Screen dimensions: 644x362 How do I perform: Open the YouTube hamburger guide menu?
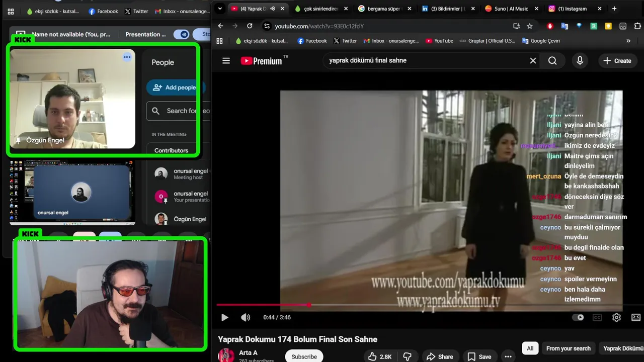click(226, 61)
